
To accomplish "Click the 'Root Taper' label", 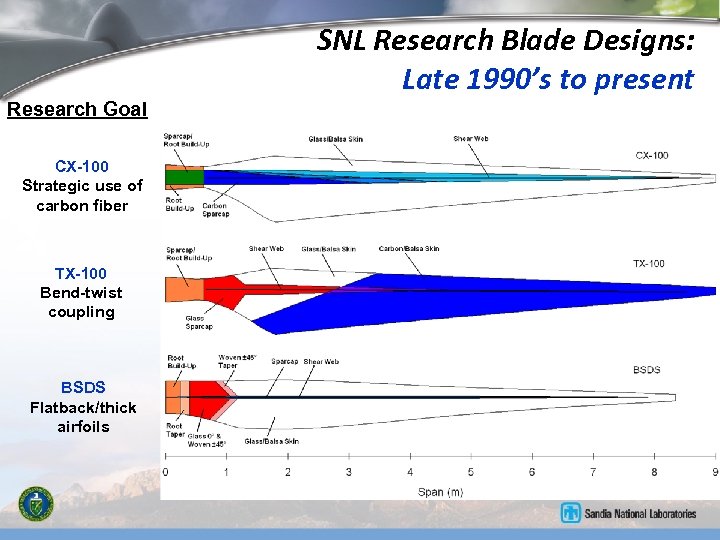I will tap(175, 430).
